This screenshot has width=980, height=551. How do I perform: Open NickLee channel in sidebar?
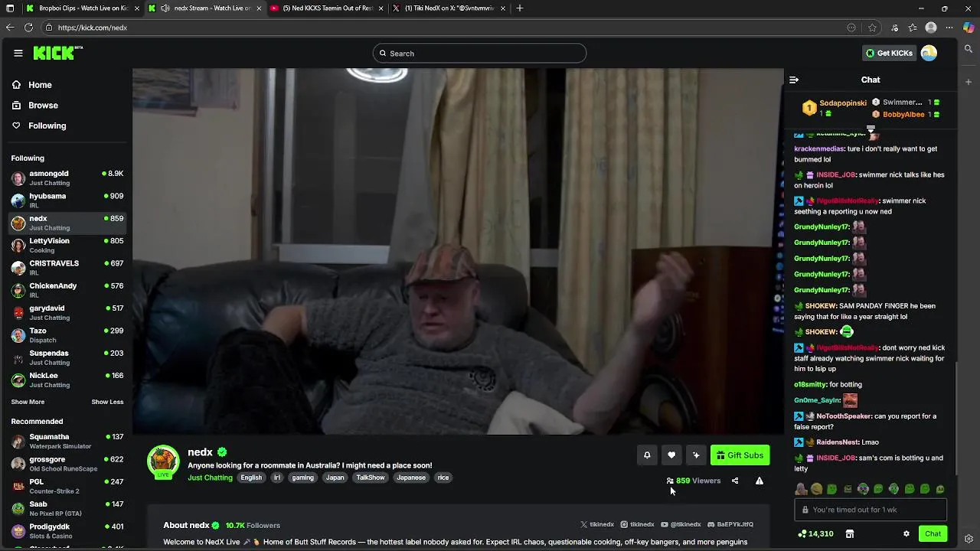point(67,380)
